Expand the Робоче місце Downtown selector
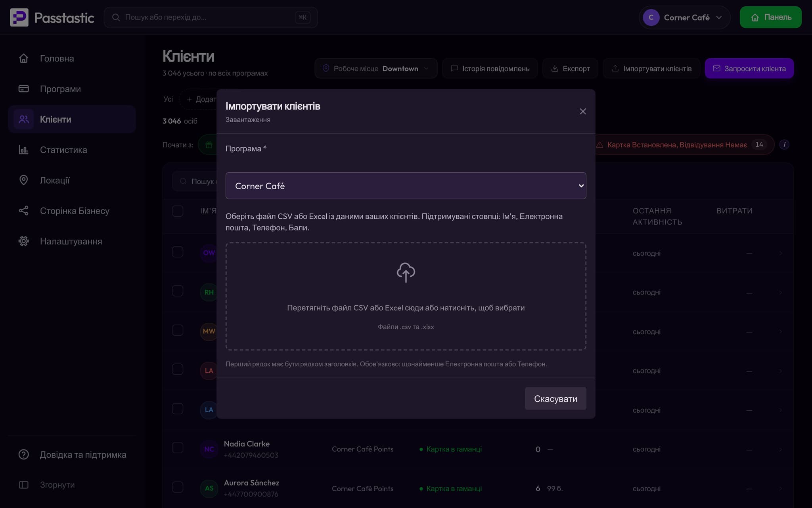The image size is (812, 508). 375,68
